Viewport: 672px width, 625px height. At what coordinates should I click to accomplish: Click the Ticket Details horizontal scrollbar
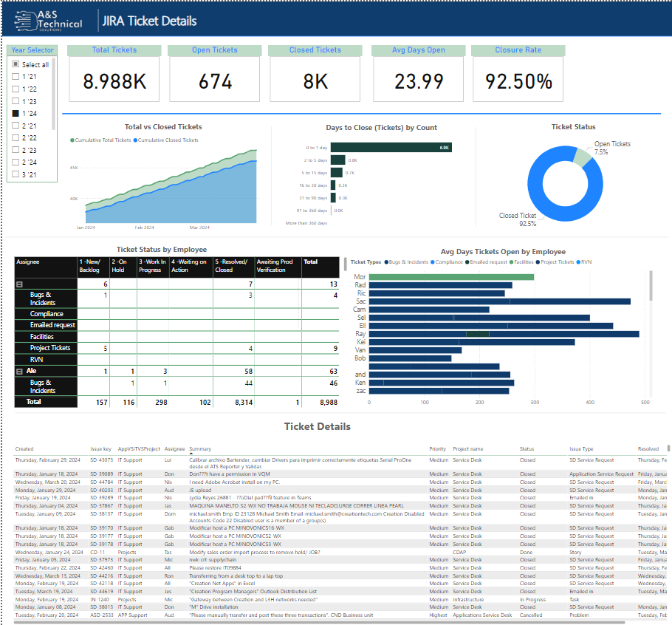pos(319,622)
